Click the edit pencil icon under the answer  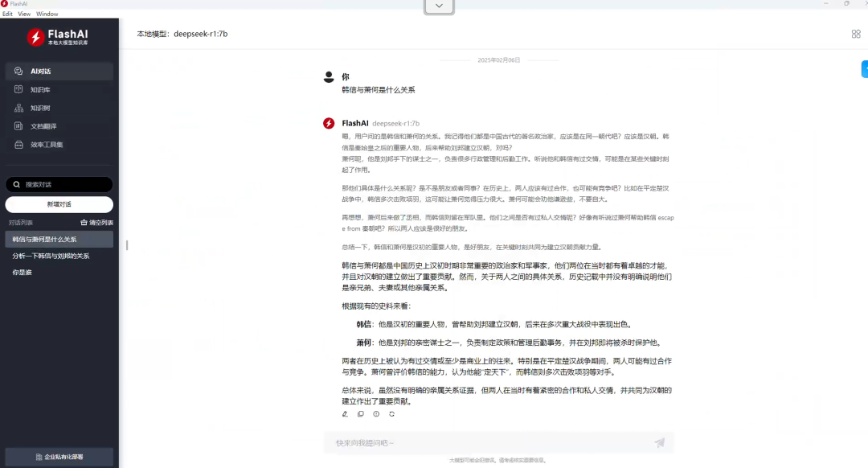(345, 414)
